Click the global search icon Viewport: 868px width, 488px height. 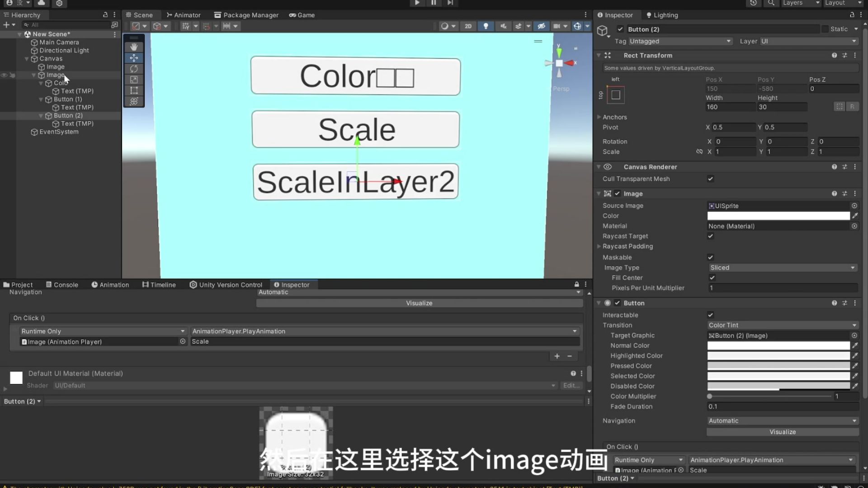click(x=771, y=3)
